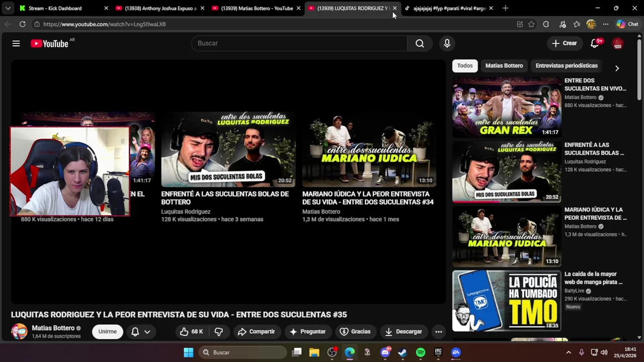
Task: Open Epic Games Launcher from taskbar
Action: point(438,352)
